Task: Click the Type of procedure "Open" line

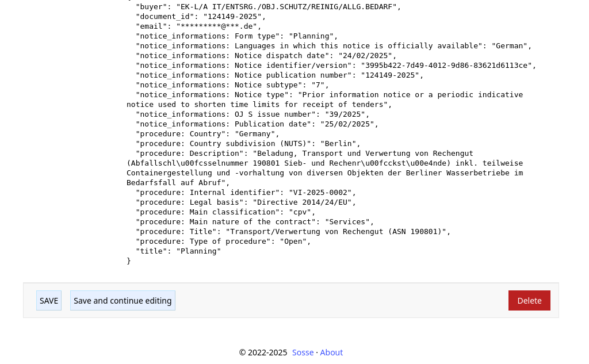Action: point(224,241)
